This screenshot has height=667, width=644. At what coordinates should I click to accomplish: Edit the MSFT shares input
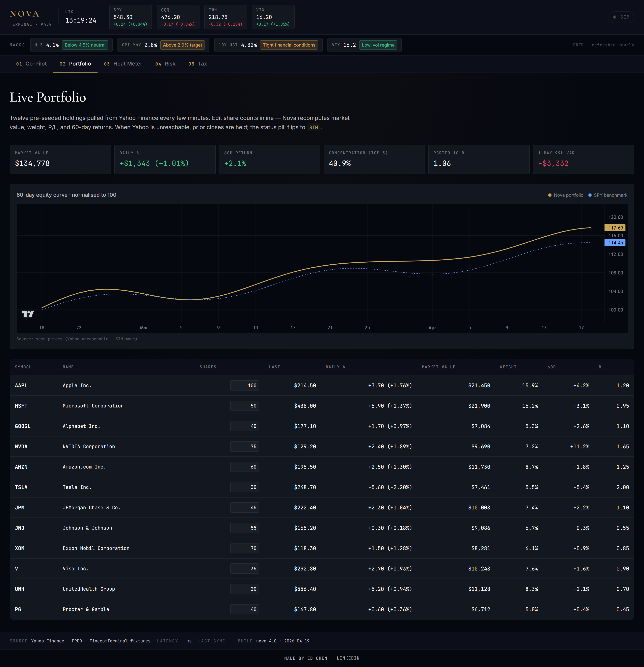coord(245,406)
